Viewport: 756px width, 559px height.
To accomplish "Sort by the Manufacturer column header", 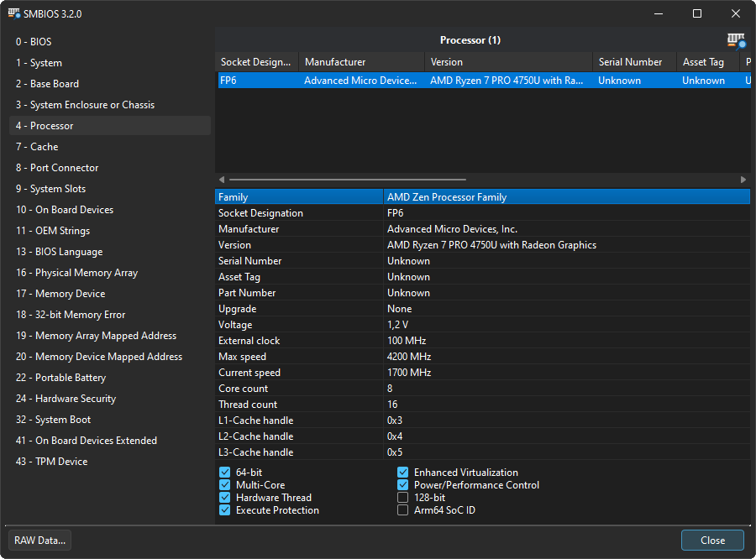I will [x=361, y=62].
